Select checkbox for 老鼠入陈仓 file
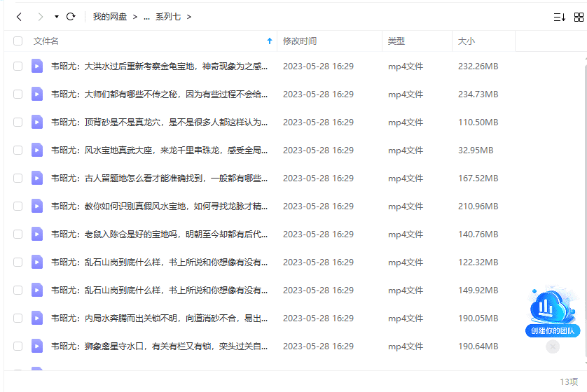The height and width of the screenshot is (392, 587). pos(18,234)
